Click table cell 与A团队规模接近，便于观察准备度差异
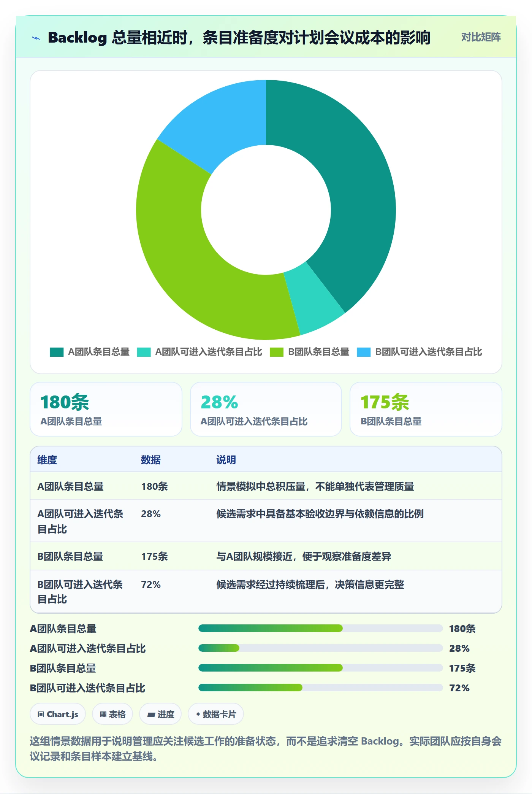This screenshot has width=532, height=794. coord(304,556)
